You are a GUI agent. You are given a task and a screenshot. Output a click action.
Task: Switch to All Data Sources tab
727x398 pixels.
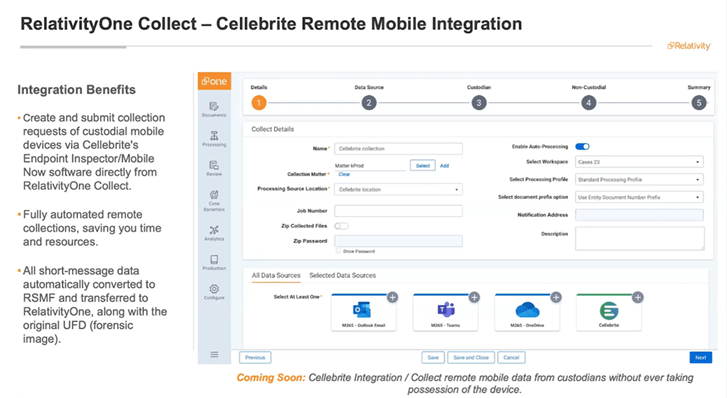click(276, 275)
